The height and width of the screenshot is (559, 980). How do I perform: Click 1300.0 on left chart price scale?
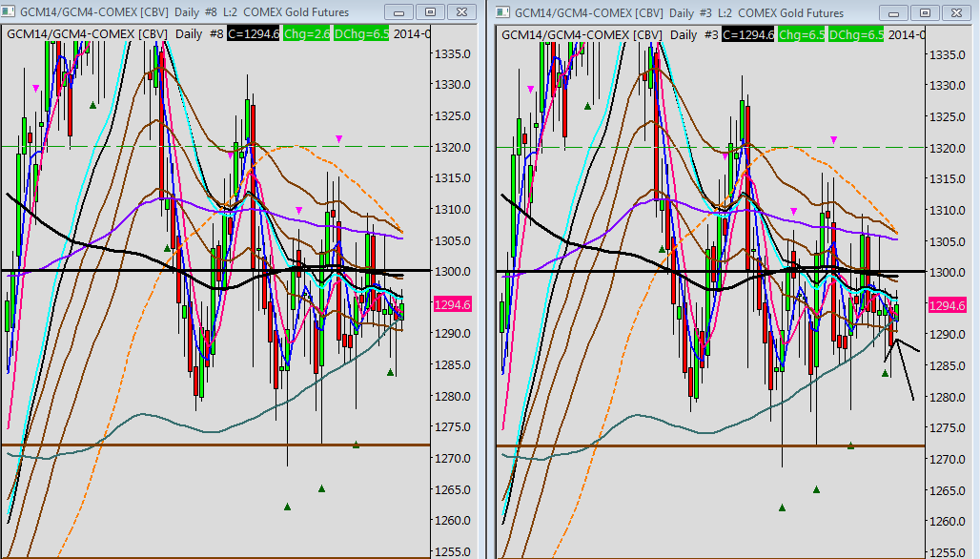[453, 271]
